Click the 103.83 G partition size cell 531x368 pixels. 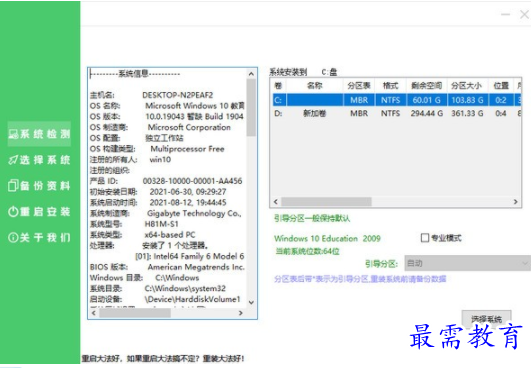pyautogui.click(x=467, y=100)
